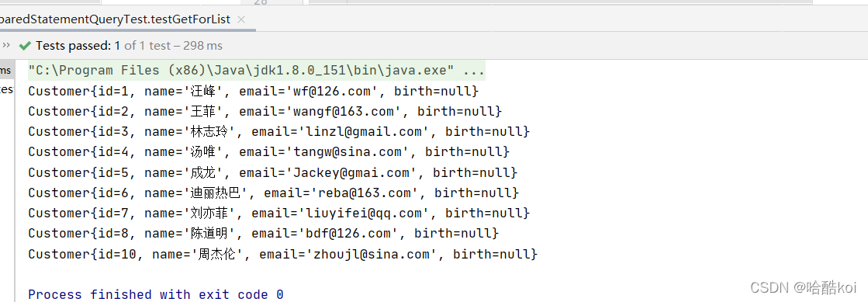Select the Customer id=6 reba@163.com line

[274, 193]
